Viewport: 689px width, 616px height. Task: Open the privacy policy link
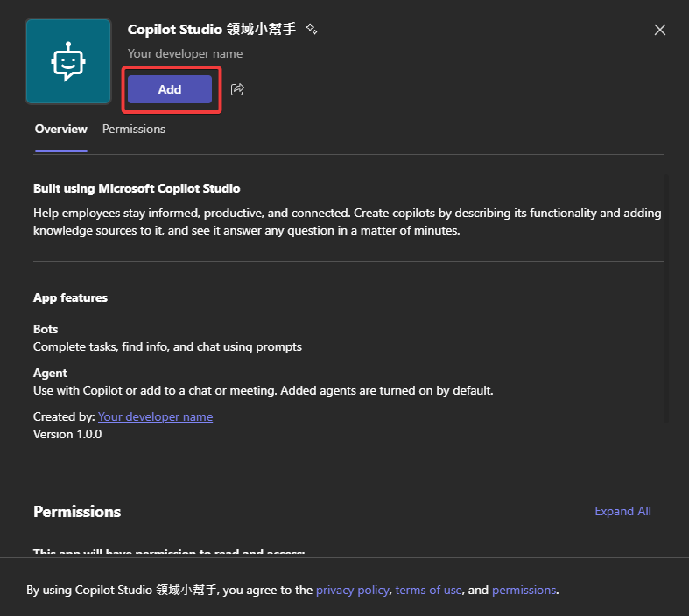[353, 590]
